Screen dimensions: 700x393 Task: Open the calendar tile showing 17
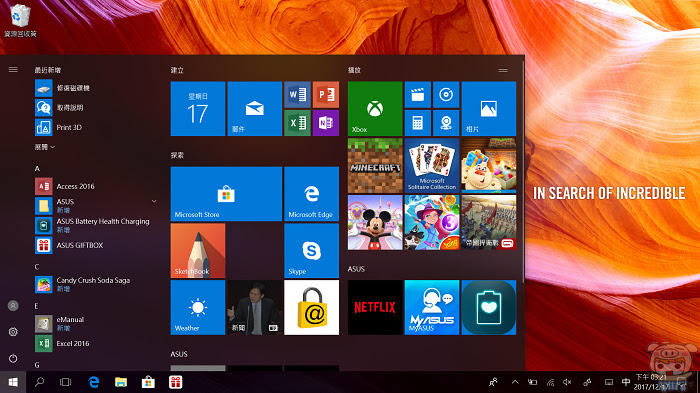tap(198, 109)
